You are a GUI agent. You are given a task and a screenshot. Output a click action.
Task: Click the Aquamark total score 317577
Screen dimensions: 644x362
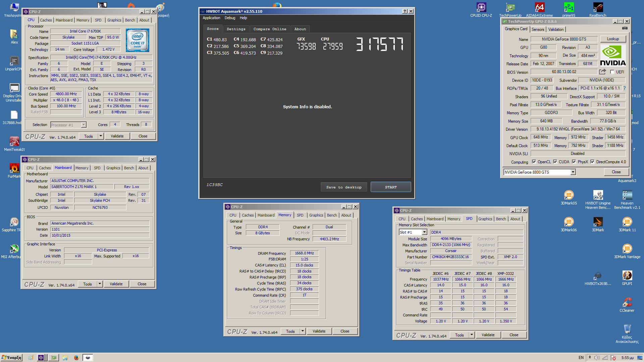(x=379, y=44)
